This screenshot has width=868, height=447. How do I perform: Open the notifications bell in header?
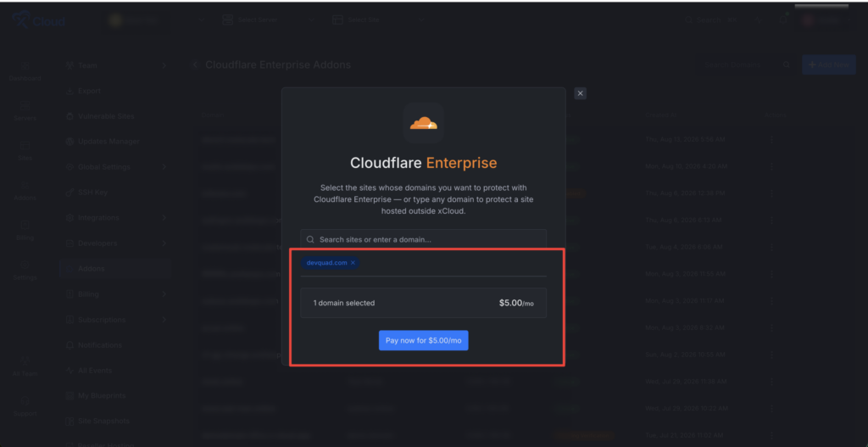click(784, 20)
